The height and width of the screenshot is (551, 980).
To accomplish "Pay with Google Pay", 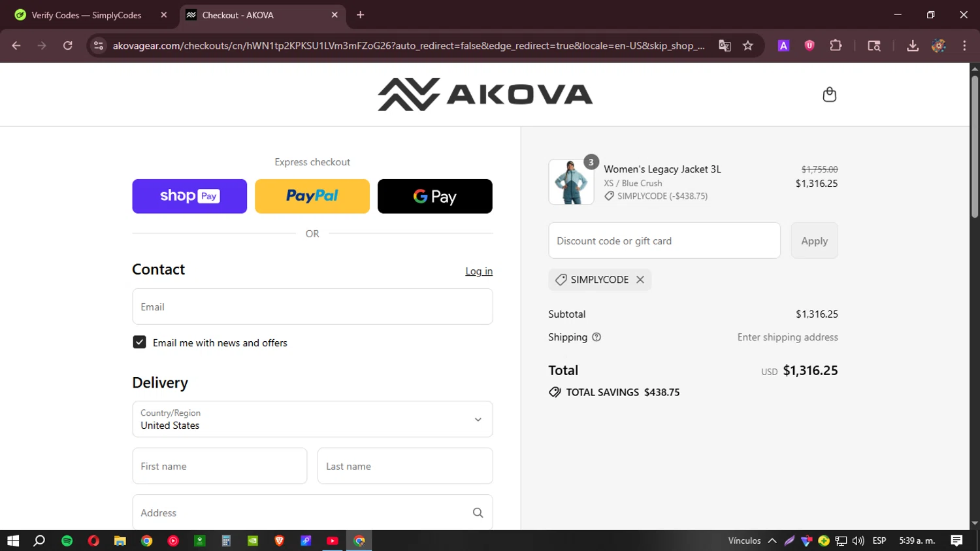I will click(x=435, y=196).
